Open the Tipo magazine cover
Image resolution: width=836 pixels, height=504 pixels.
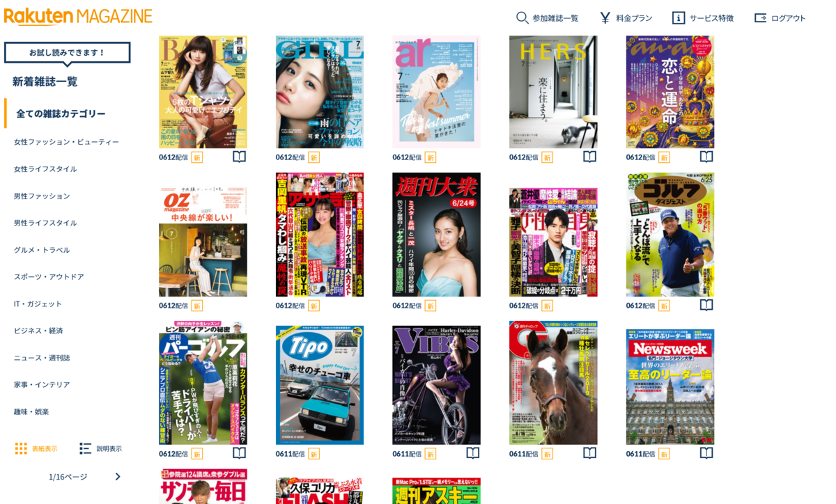coord(320,385)
